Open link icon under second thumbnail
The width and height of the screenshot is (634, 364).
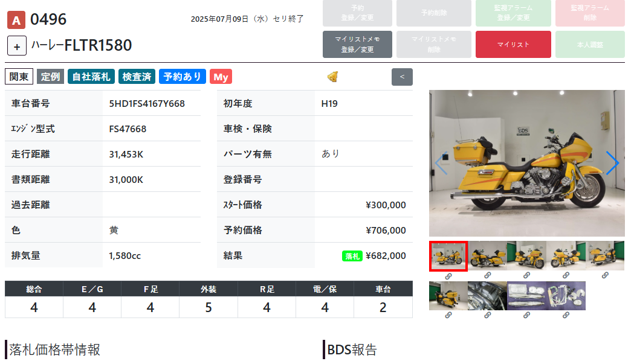click(488, 275)
